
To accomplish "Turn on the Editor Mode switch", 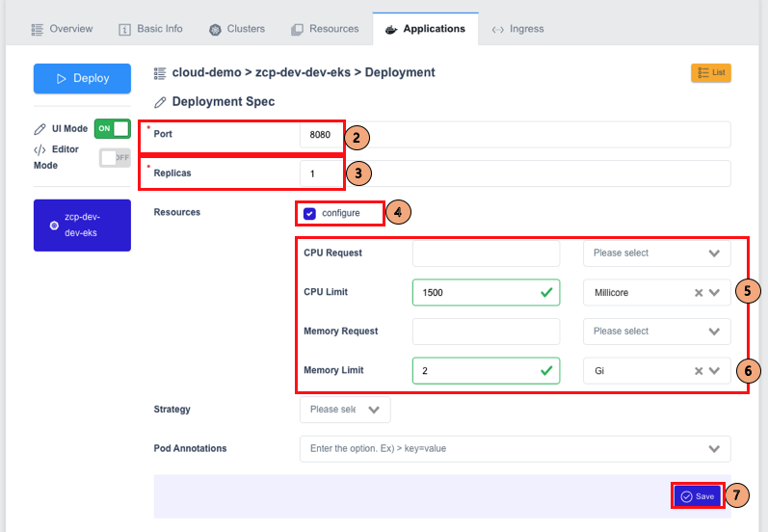I will [x=115, y=158].
